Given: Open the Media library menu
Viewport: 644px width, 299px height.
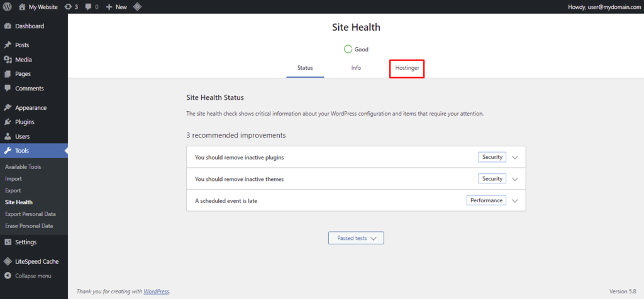Looking at the screenshot, I should (23, 60).
